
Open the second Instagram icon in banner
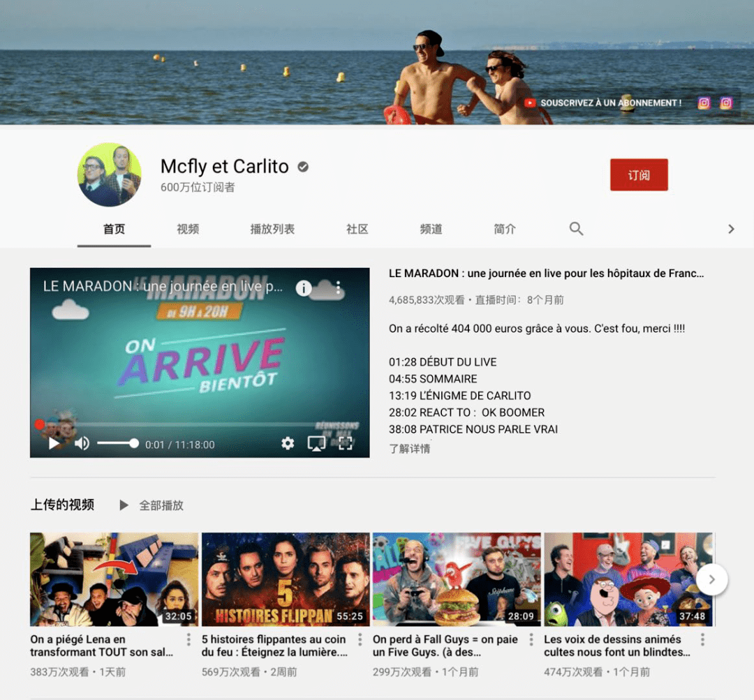point(726,103)
